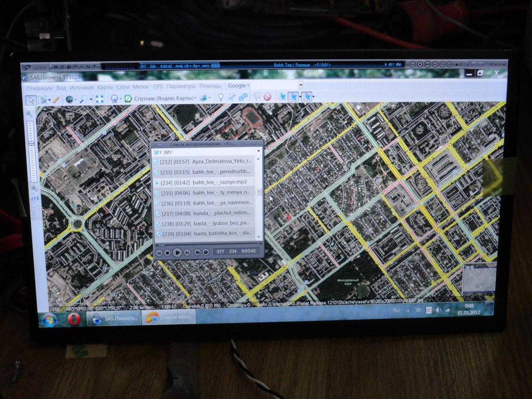532x399 pixels.
Task: Expand the F:\МУ playlist folder dropdown
Action: pyautogui.click(x=258, y=152)
